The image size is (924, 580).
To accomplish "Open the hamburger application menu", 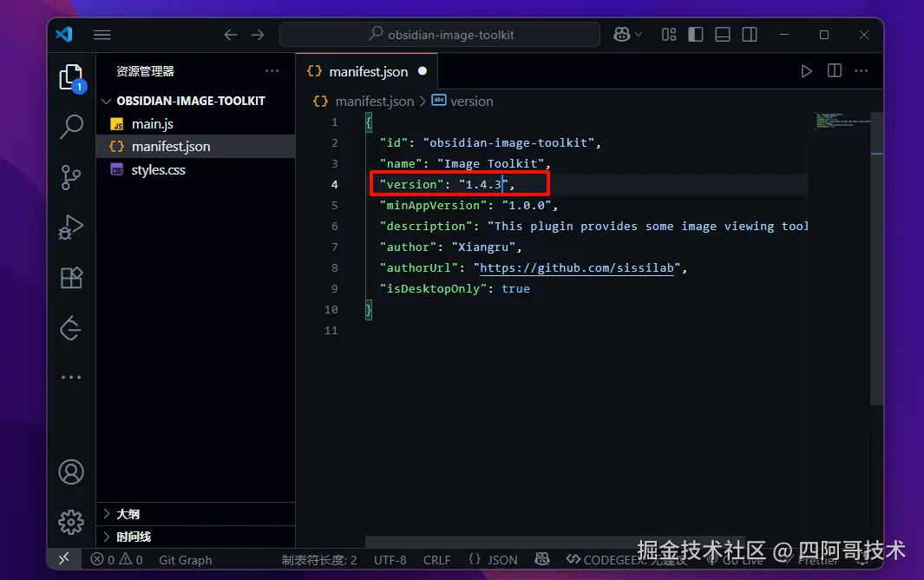I will pyautogui.click(x=102, y=35).
